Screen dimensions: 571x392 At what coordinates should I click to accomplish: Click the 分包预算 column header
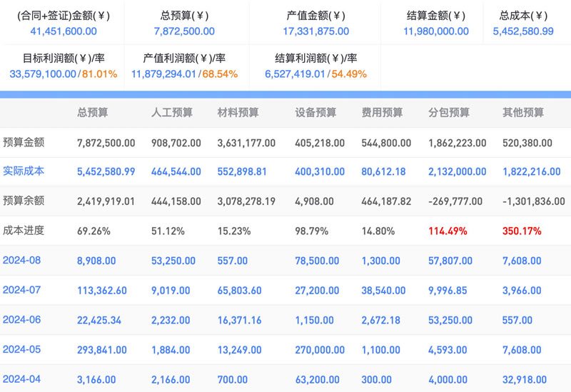(x=449, y=112)
